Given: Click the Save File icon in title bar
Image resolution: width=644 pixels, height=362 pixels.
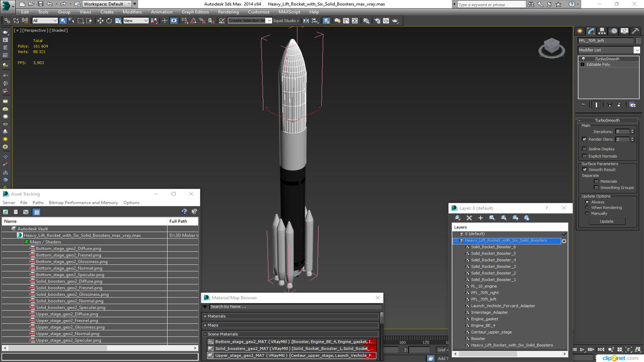Looking at the screenshot, I should (41, 4).
